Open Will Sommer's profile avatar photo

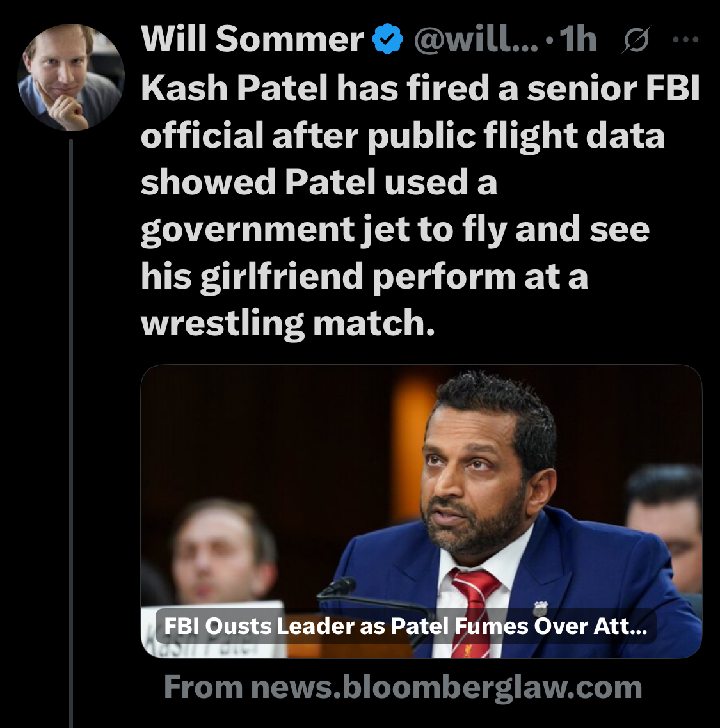point(70,77)
